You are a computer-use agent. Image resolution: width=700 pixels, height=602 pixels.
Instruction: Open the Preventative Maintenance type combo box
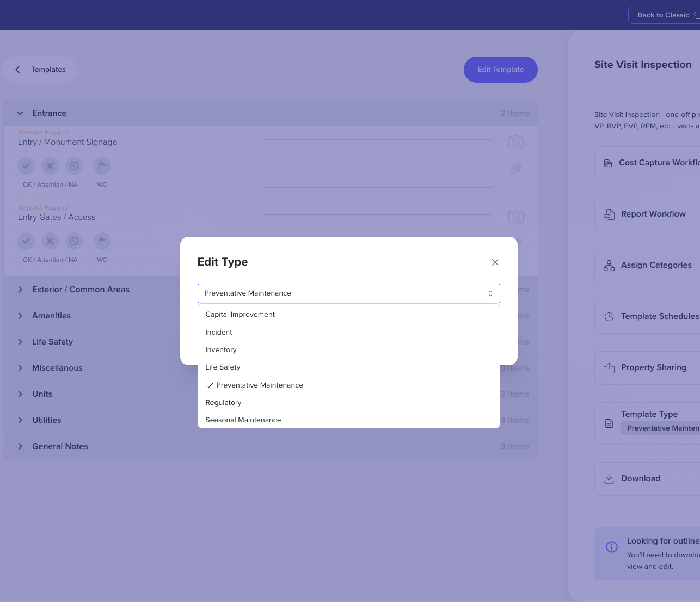[348, 293]
